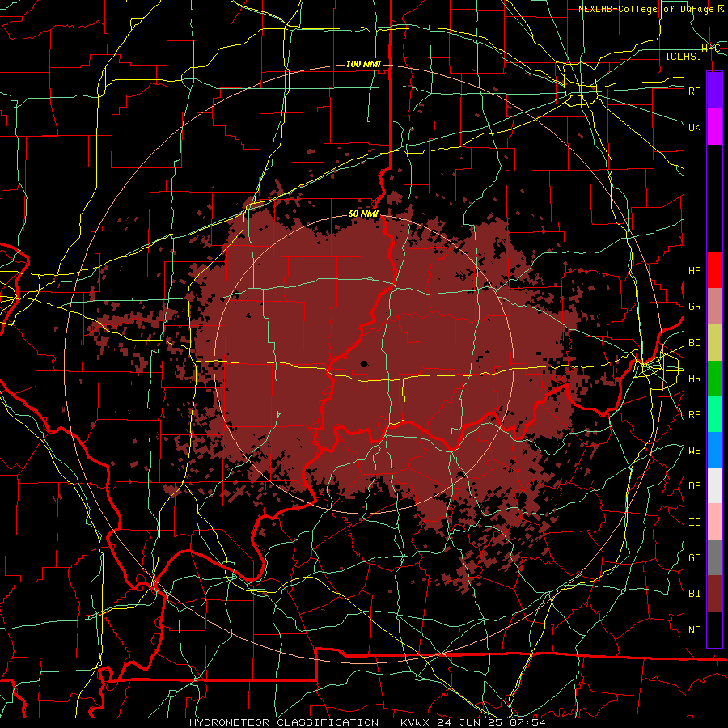Screen dimensions: 728x728
Task: Select the bright red HA color swatch
Action: pos(714,270)
